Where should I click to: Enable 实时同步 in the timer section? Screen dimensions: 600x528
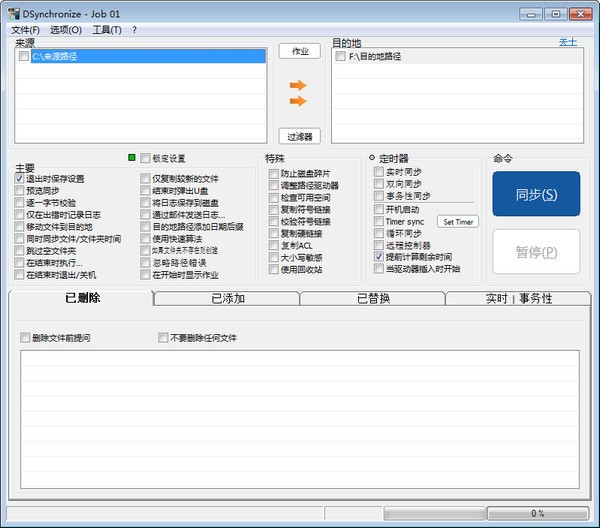(x=379, y=172)
